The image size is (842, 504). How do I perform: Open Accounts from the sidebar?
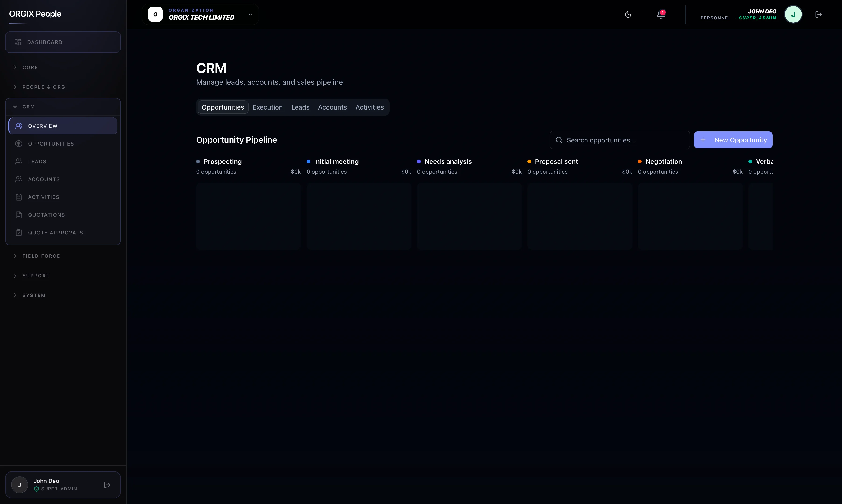(x=63, y=179)
